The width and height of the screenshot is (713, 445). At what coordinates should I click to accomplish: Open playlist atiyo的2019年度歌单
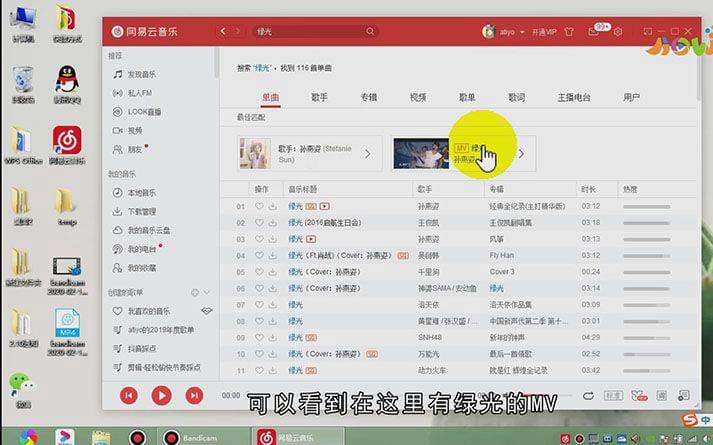[x=154, y=330]
